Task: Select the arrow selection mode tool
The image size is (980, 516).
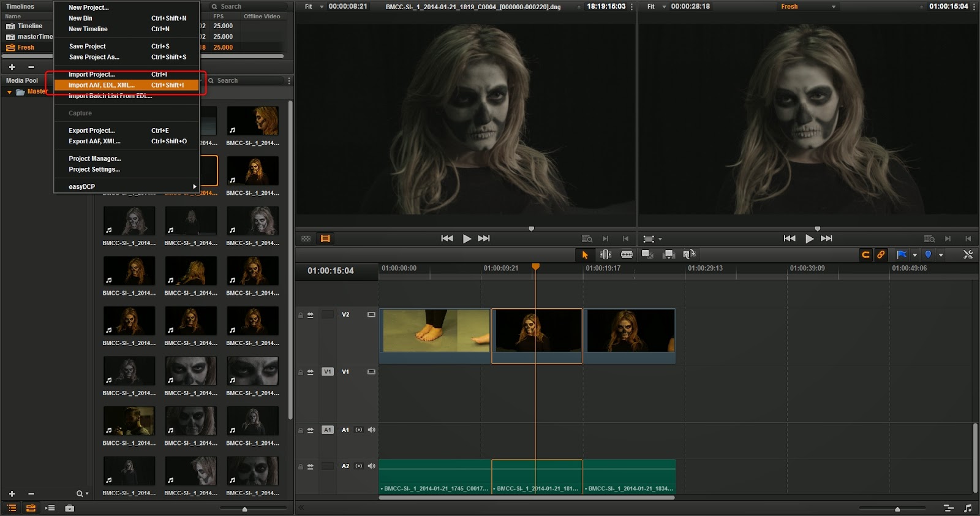Action: click(x=584, y=255)
